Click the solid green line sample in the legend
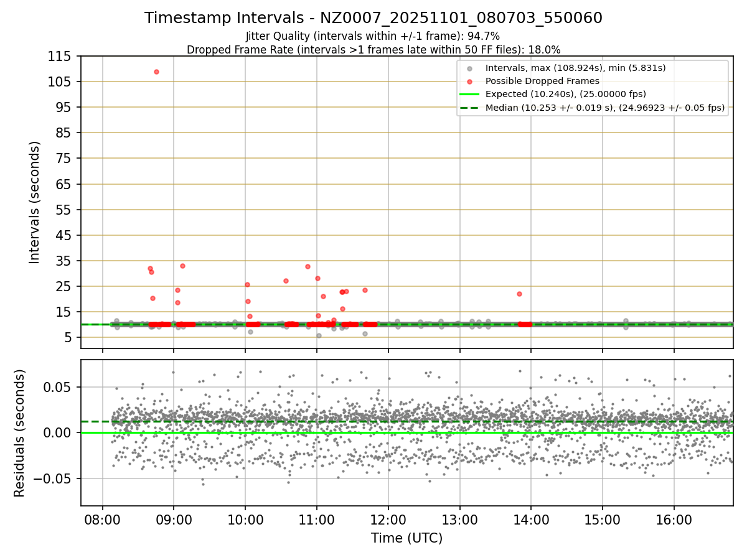The width and height of the screenshot is (747, 560). (469, 95)
